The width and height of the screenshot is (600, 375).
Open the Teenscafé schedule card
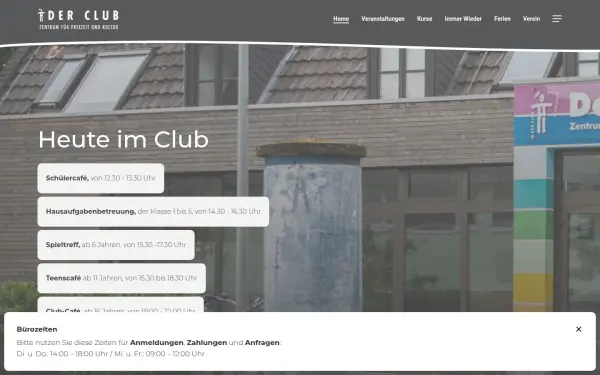click(x=121, y=278)
